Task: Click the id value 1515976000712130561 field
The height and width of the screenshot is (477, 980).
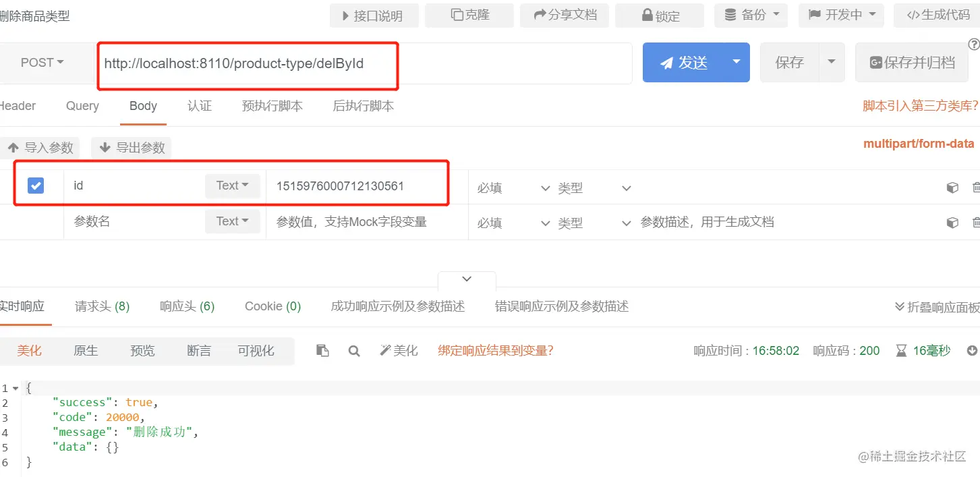Action: click(367, 186)
